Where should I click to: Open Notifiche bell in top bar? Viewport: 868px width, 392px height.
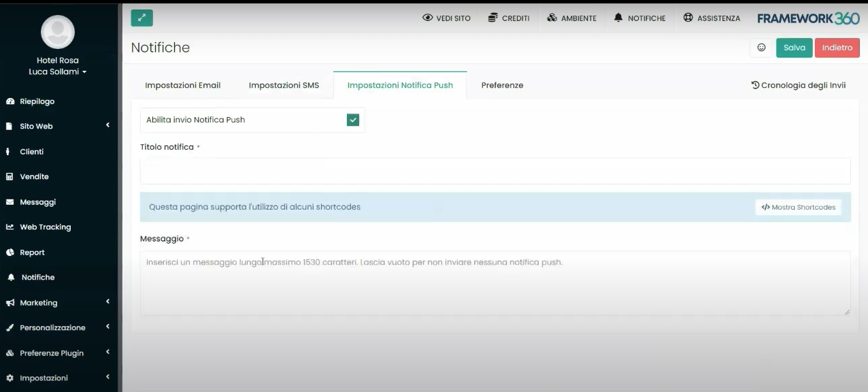618,18
